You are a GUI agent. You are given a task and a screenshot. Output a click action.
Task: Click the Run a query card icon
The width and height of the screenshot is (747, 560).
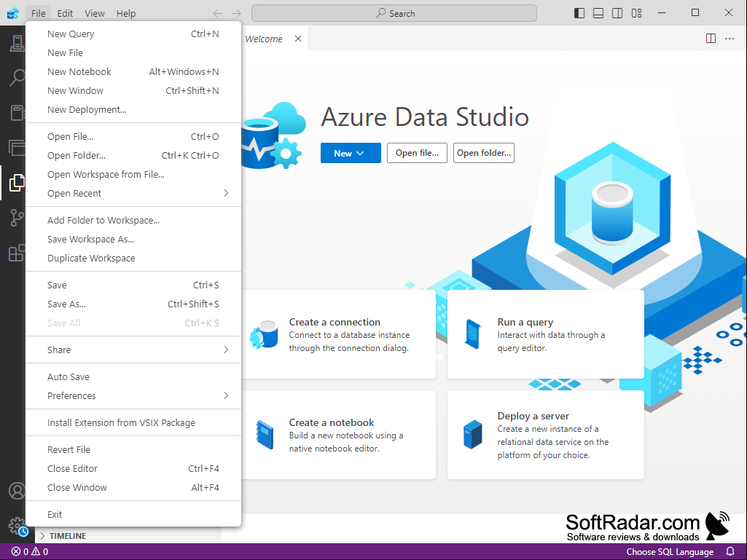[472, 334]
